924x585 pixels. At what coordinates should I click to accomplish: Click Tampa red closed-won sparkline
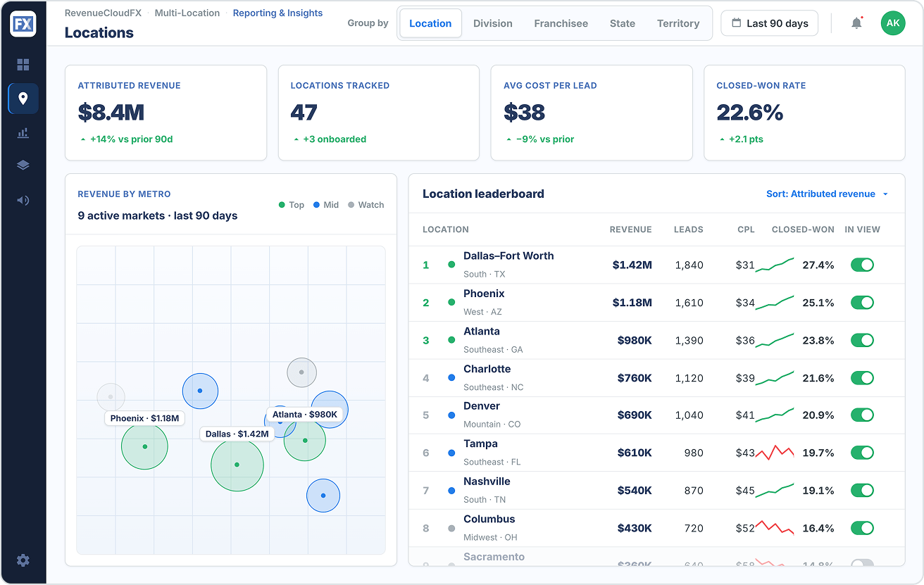click(775, 453)
